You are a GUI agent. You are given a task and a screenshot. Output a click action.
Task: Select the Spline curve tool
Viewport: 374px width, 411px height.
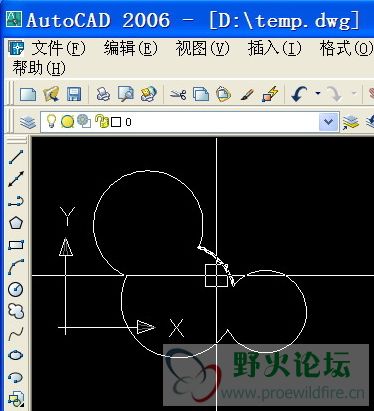pyautogui.click(x=16, y=333)
